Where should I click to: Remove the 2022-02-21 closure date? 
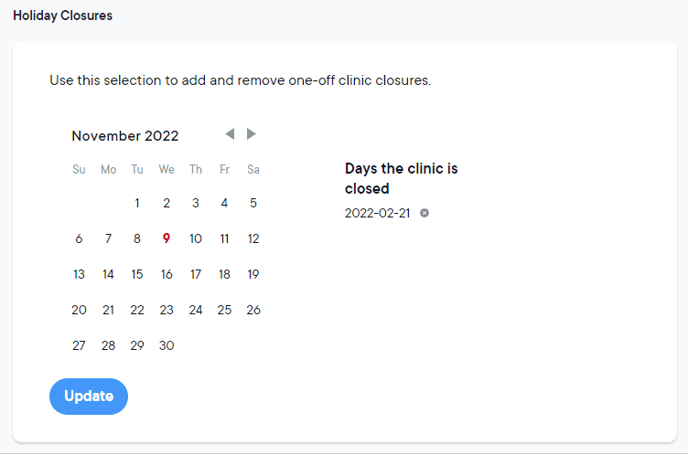425,213
